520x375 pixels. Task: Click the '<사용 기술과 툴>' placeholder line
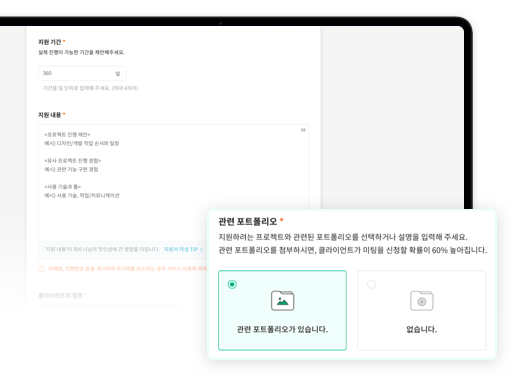coord(63,187)
